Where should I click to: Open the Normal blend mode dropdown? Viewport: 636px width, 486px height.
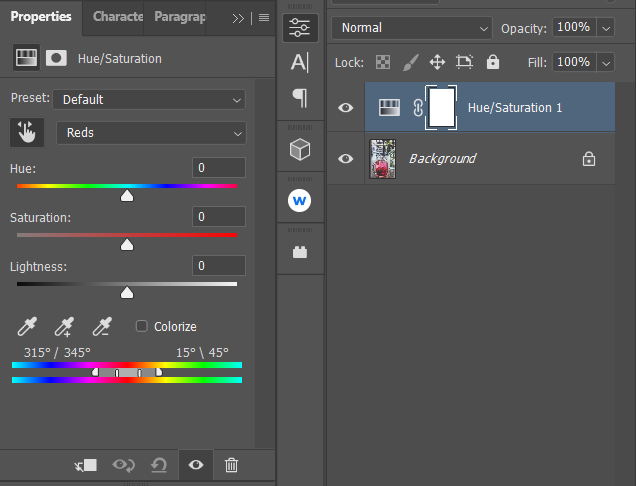pyautogui.click(x=412, y=27)
